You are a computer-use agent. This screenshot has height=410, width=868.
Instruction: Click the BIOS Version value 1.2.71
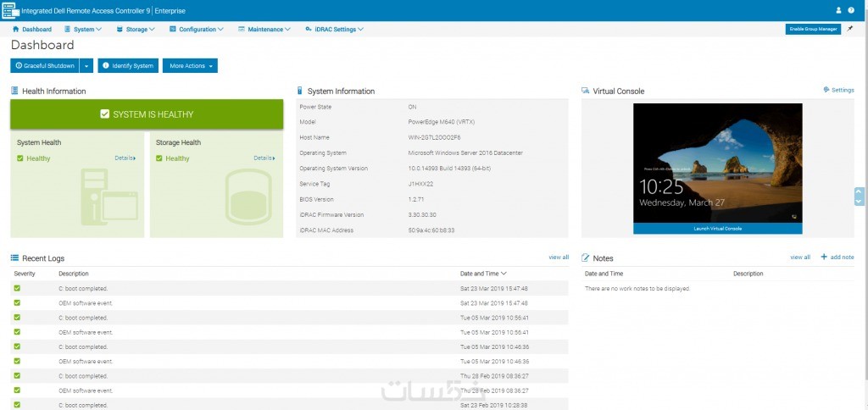tap(417, 199)
